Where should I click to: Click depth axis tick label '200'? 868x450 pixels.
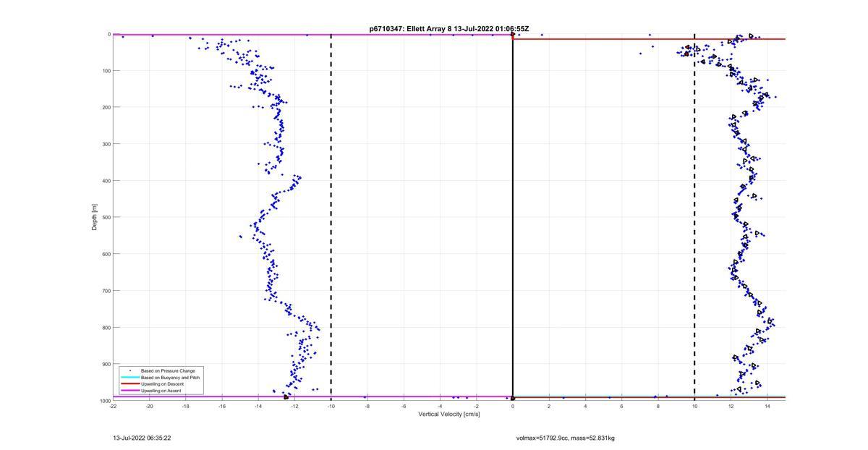106,107
